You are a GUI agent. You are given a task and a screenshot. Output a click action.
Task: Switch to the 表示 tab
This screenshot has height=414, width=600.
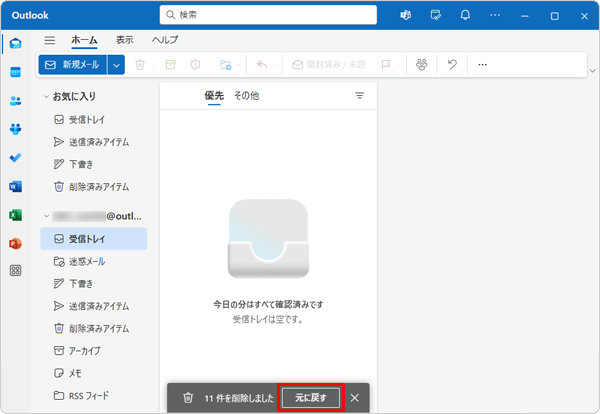(x=125, y=40)
